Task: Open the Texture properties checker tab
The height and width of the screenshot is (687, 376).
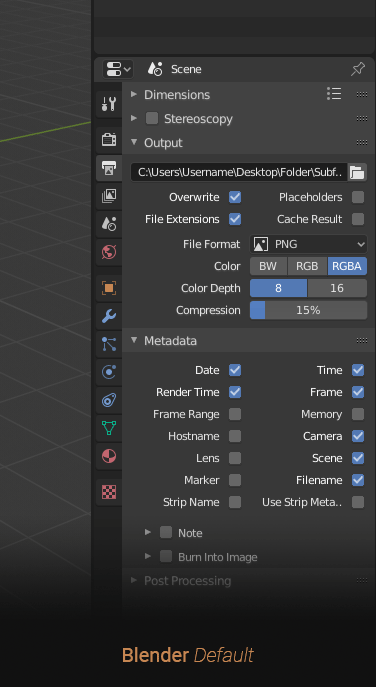Action: [x=109, y=492]
